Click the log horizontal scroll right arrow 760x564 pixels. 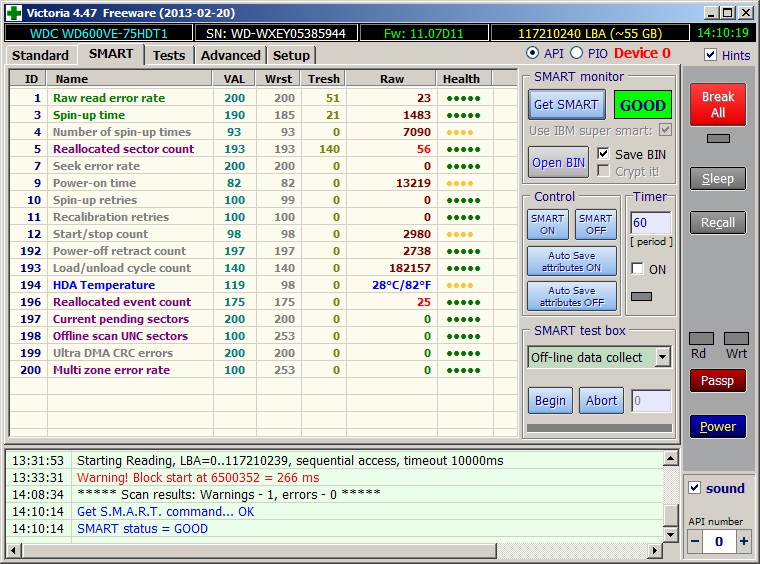655,550
